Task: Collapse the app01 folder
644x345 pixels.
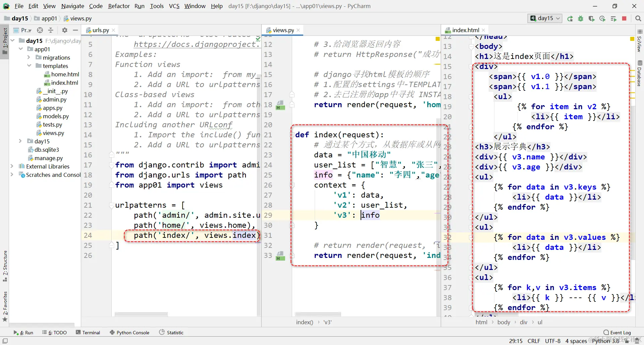Action: (21, 49)
